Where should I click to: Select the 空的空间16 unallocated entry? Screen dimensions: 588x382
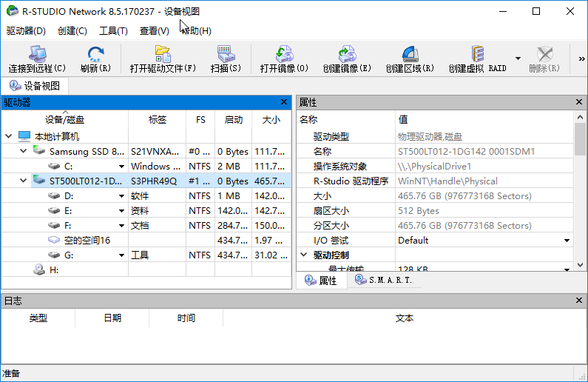(87, 241)
